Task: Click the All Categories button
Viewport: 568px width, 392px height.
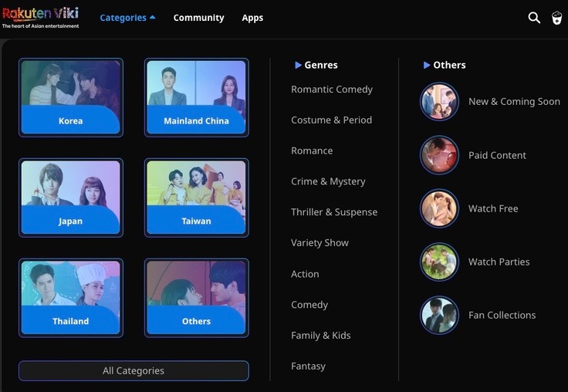Action: 134,370
